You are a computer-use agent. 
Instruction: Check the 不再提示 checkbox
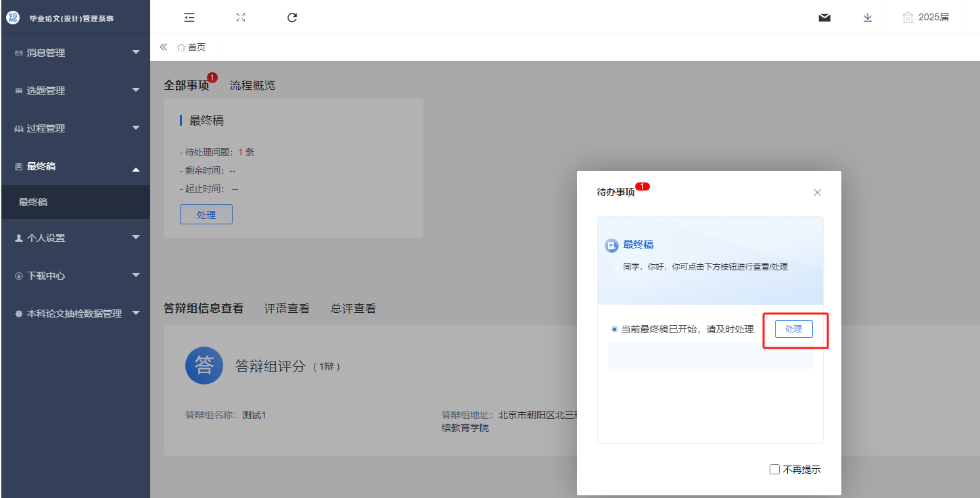point(775,470)
